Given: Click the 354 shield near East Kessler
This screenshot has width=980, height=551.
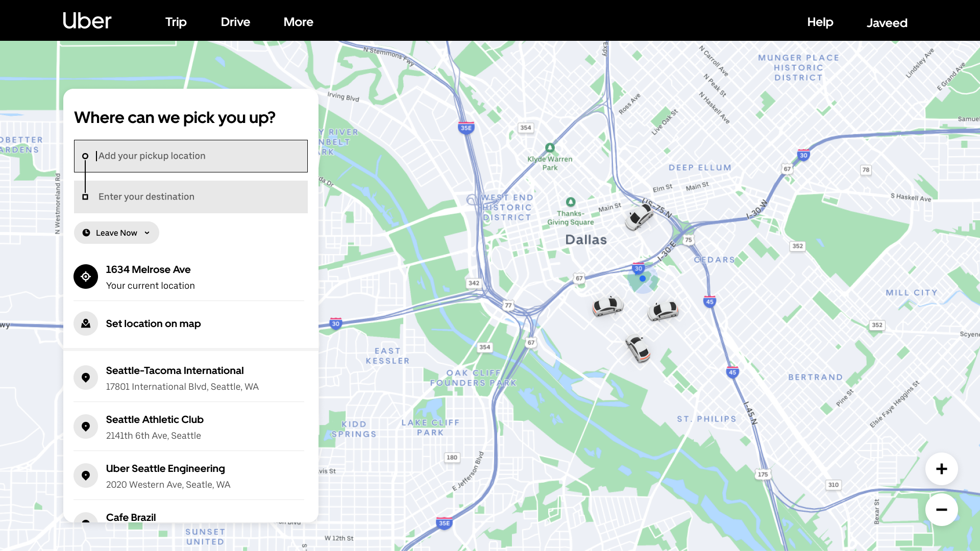Looking at the screenshot, I should click(x=485, y=347).
